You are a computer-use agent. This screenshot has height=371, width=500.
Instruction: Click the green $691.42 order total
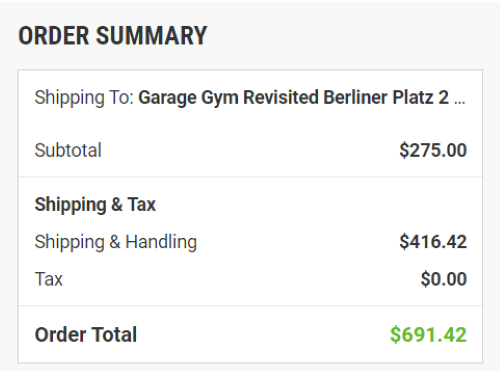(x=428, y=334)
